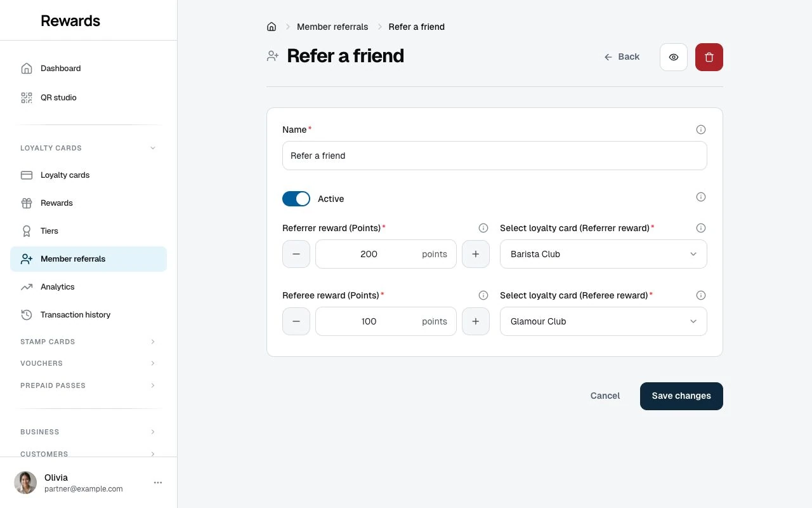Expand the Stamp Cards sidebar section
This screenshot has height=508, width=812.
pos(88,342)
